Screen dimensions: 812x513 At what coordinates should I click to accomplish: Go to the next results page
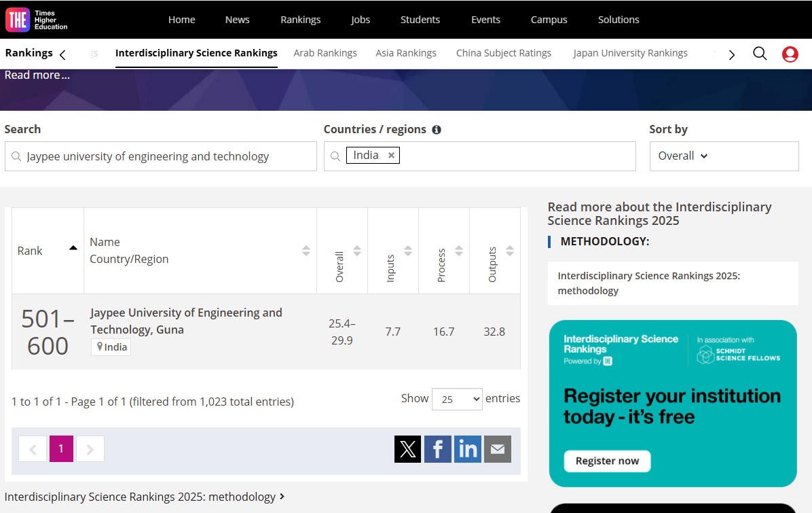click(x=90, y=448)
